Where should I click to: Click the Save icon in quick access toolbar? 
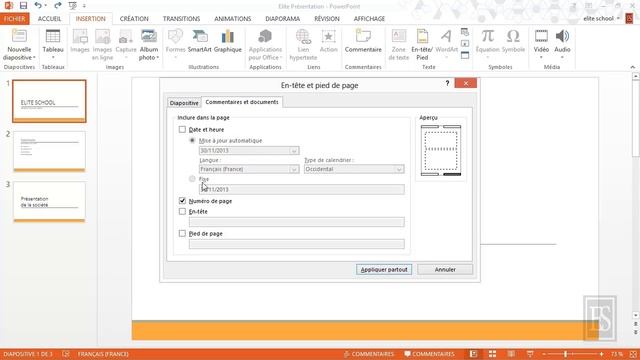pyautogui.click(x=23, y=6)
